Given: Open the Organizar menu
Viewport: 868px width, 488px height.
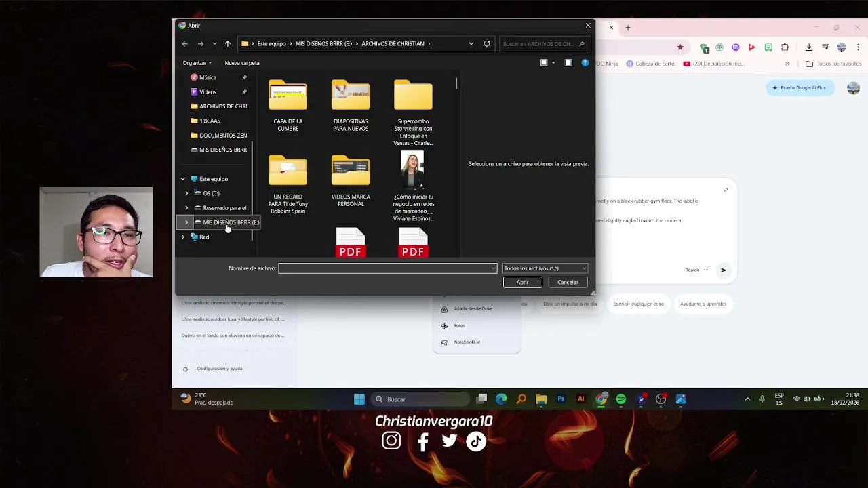Looking at the screenshot, I should click(197, 63).
